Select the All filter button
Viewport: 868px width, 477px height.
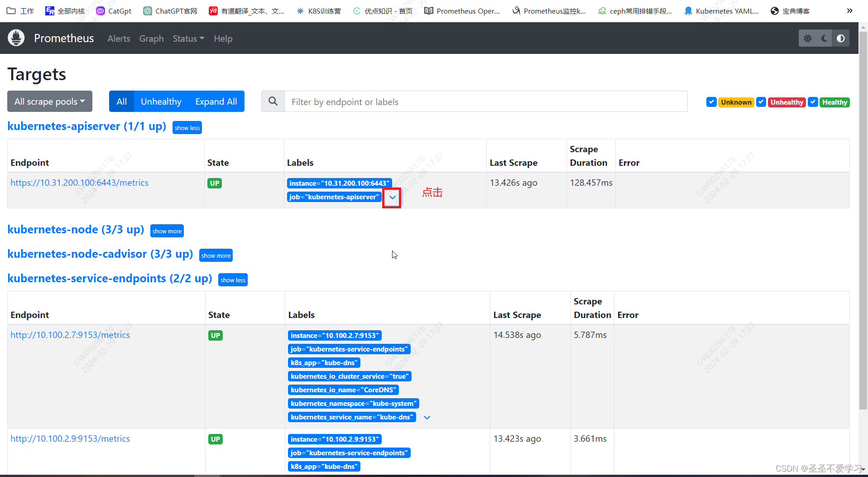click(121, 101)
